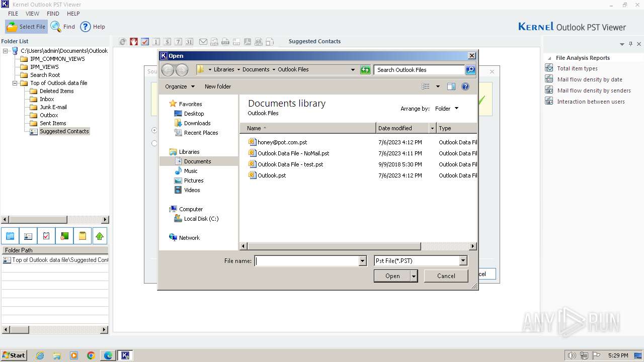Go to Desktop in Favorites
The height and width of the screenshot is (362, 644).
point(194,114)
